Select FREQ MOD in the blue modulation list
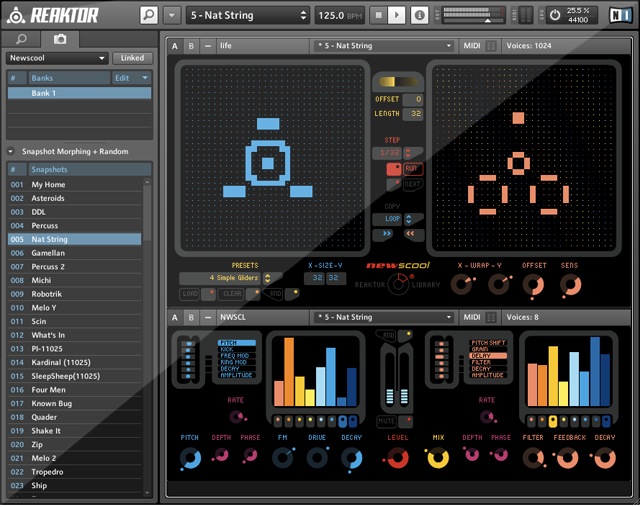The image size is (640, 507). [x=237, y=356]
